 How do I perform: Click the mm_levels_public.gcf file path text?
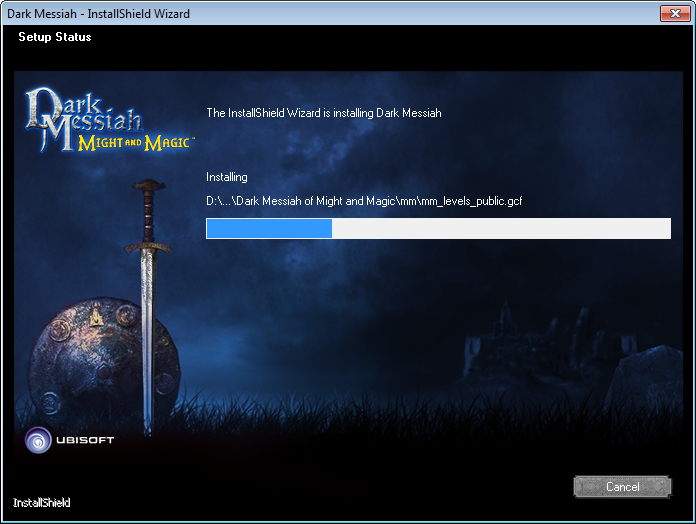point(364,201)
